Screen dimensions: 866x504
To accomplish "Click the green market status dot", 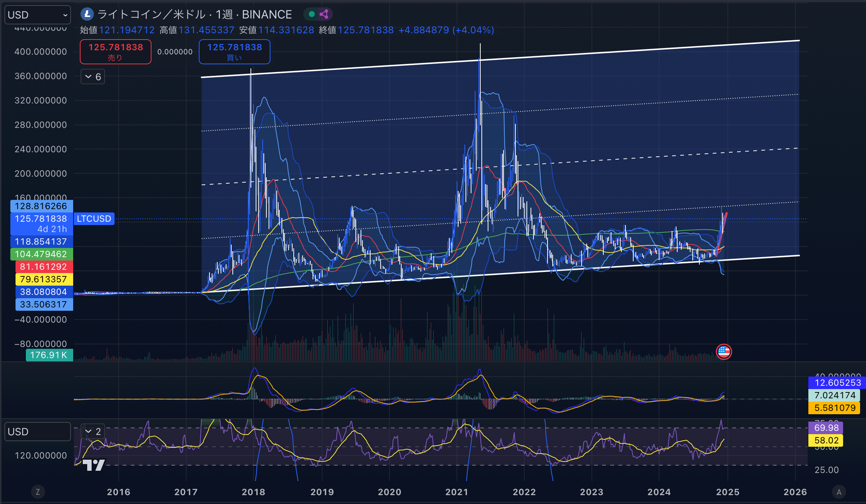I will 311,14.
